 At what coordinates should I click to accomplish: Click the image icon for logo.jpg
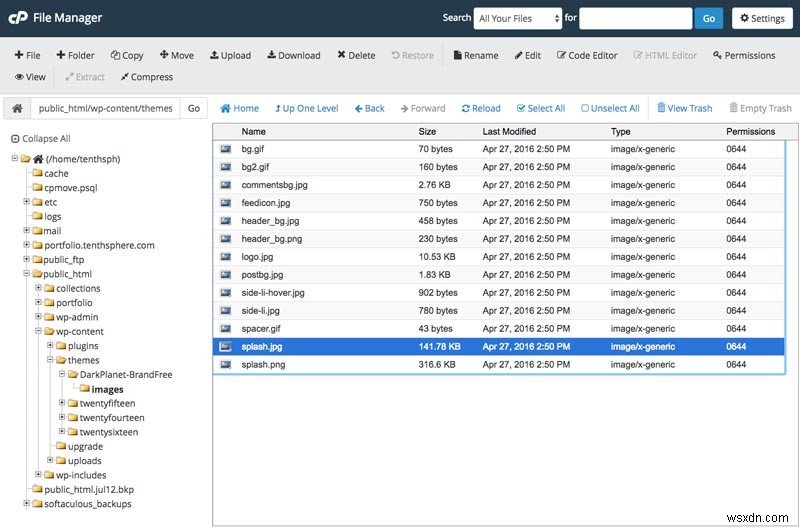(226, 257)
